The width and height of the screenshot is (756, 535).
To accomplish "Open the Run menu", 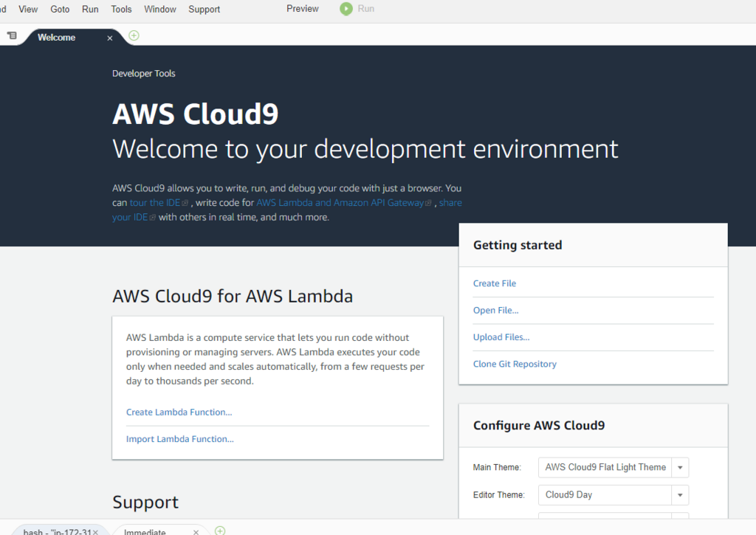I will click(90, 9).
